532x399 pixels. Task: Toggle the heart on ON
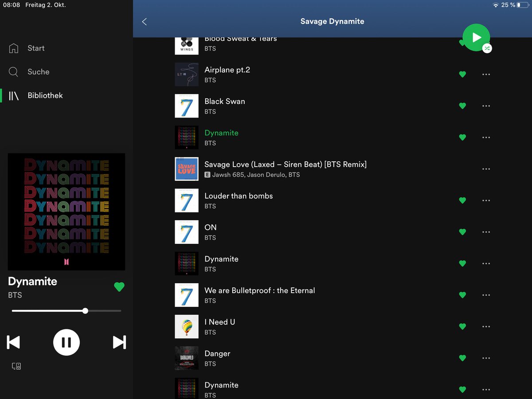[x=462, y=232]
